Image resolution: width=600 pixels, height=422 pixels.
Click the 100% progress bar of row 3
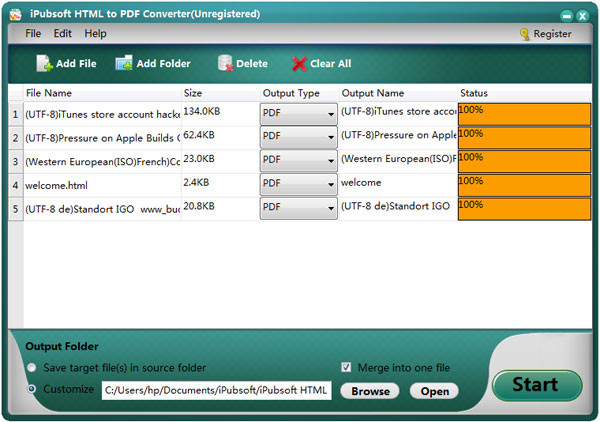tap(524, 161)
